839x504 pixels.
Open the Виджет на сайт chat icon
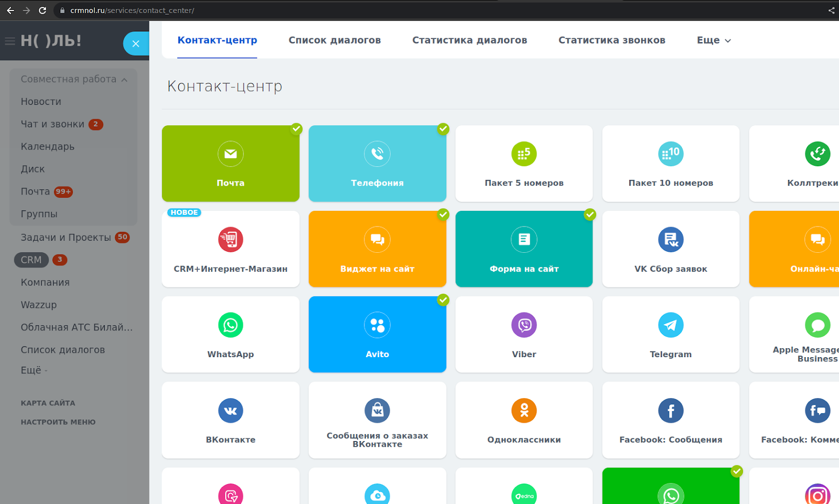point(378,240)
